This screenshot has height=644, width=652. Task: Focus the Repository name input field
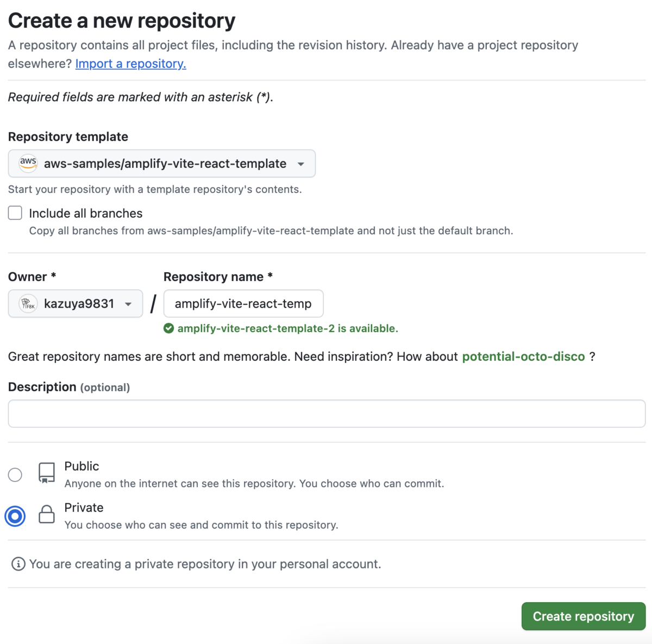tap(243, 303)
